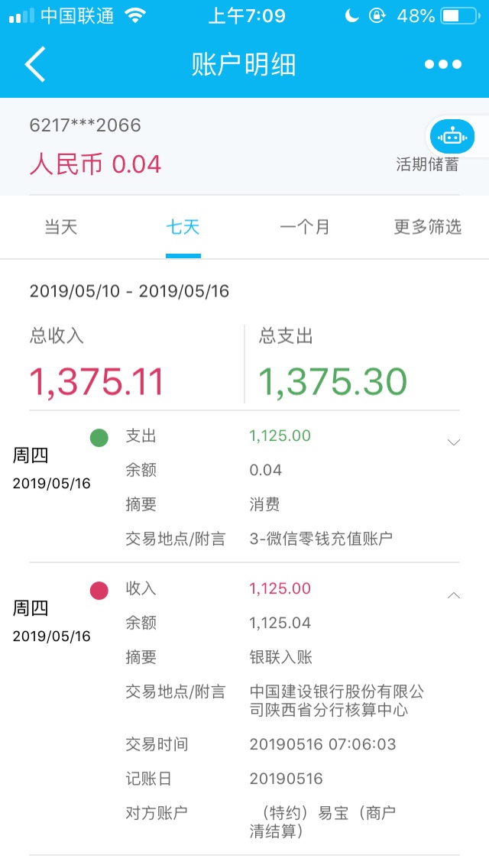Tap the 人民币 0.04 balance
Image resolution: width=489 pixels, height=868 pixels.
point(96,164)
